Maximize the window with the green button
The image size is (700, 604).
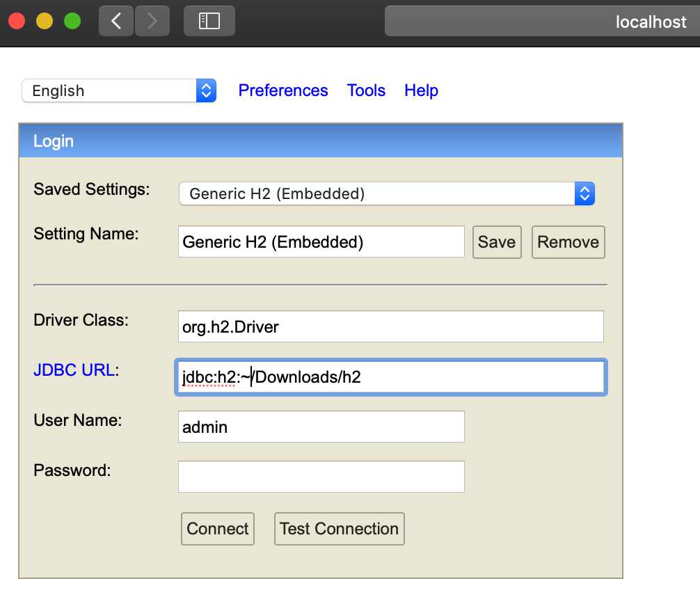click(72, 21)
